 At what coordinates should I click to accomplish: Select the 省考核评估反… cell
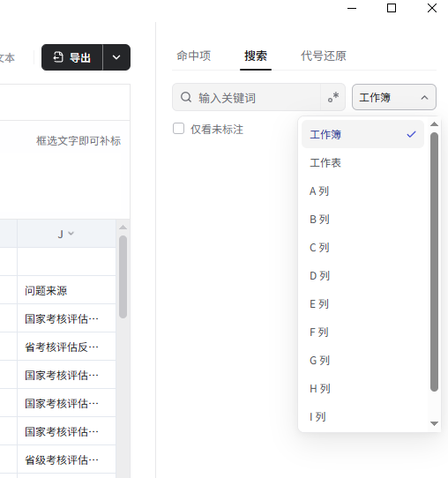(66, 347)
